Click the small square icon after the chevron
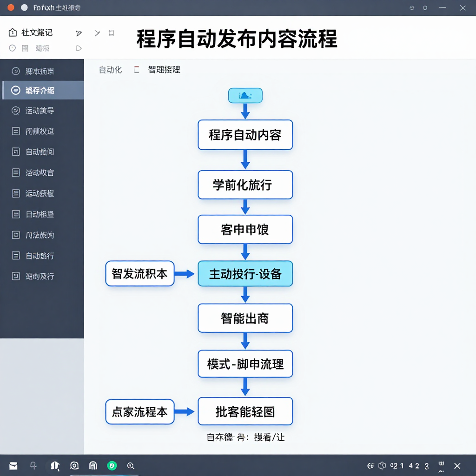 [x=112, y=33]
